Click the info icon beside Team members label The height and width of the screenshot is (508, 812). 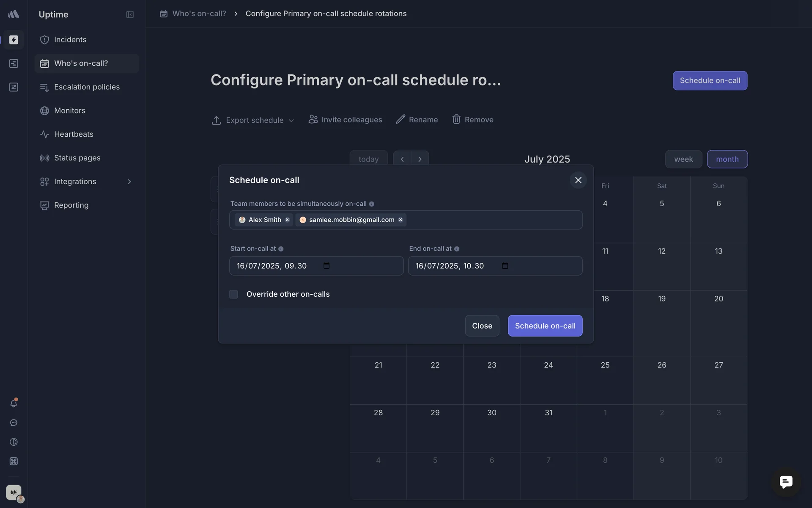pos(371,204)
